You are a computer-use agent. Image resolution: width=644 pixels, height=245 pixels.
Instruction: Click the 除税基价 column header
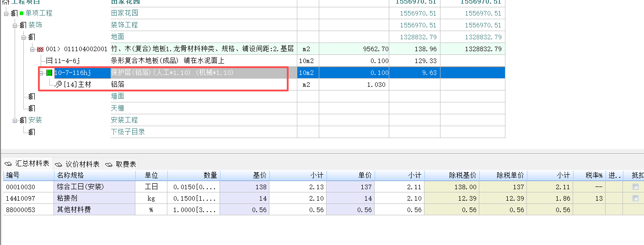click(452, 176)
